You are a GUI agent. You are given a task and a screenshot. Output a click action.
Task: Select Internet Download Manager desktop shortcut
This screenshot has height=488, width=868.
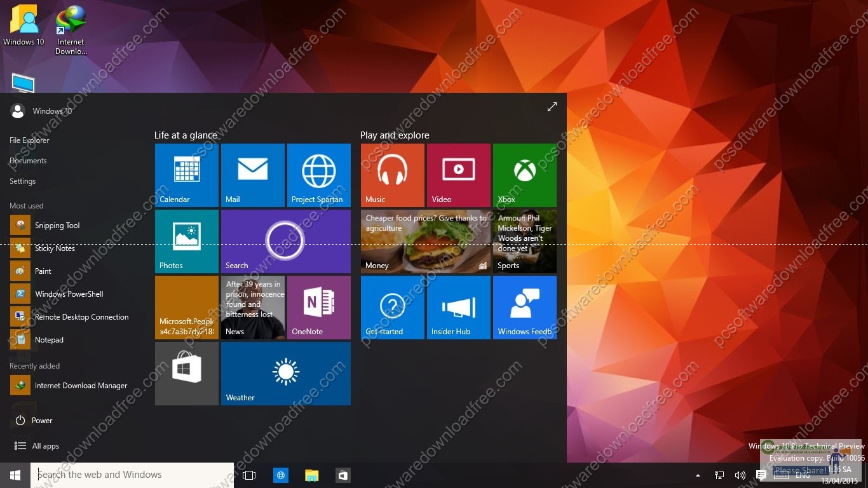coord(71,30)
